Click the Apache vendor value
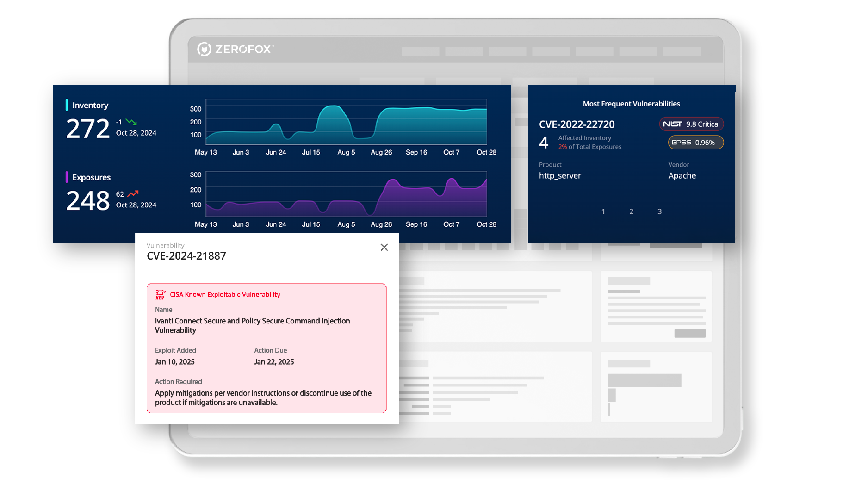 click(682, 176)
